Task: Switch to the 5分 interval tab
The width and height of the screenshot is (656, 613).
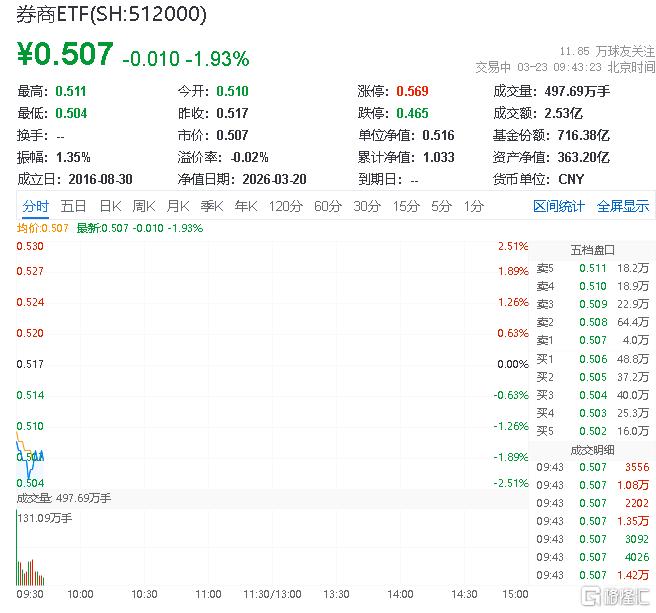Action: (441, 206)
